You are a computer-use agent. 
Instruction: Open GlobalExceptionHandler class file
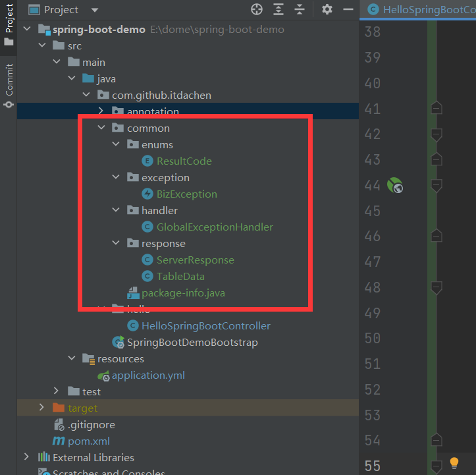click(214, 227)
